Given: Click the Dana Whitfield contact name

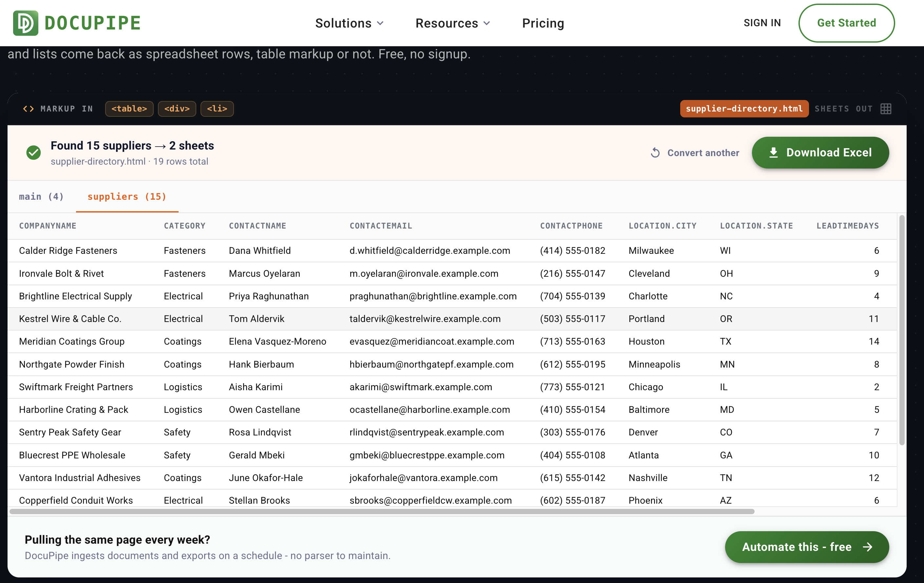Looking at the screenshot, I should point(260,251).
